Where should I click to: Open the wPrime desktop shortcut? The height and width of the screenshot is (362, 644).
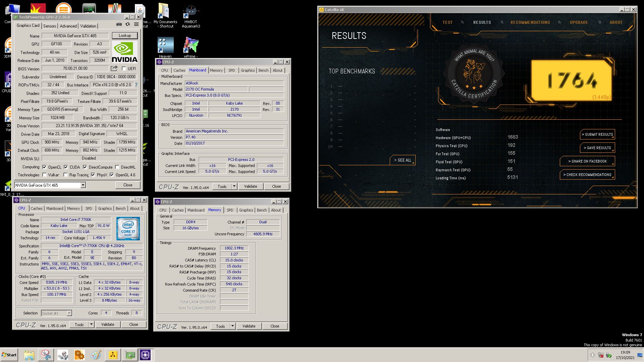[x=191, y=48]
